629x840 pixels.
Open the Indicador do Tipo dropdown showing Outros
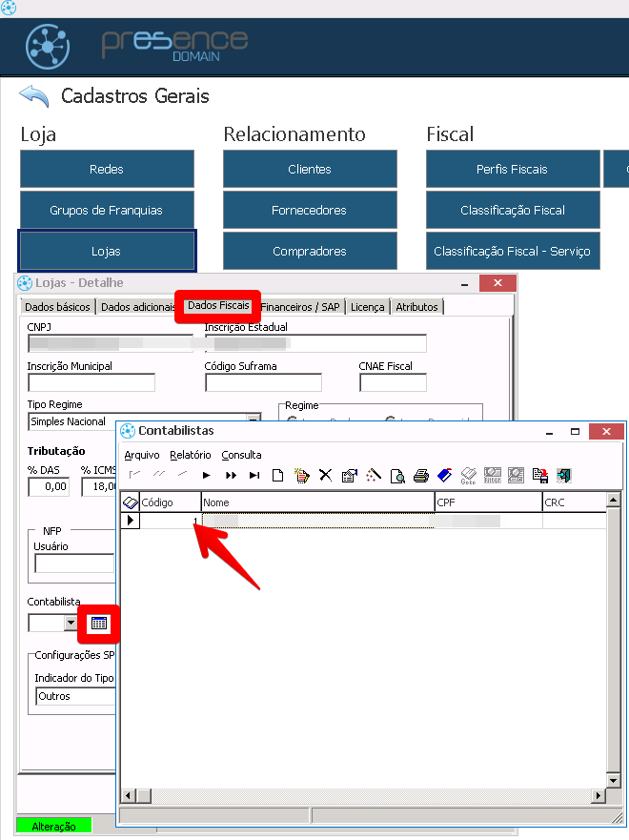(74, 696)
